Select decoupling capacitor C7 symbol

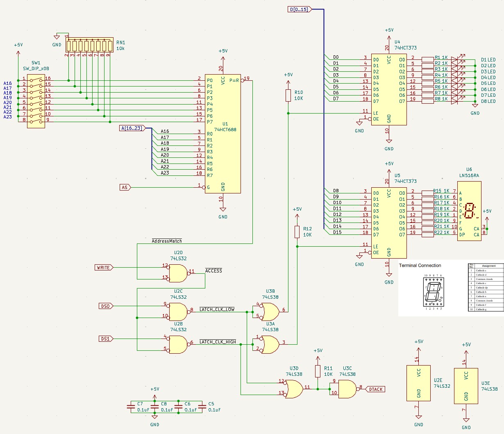[130, 407]
